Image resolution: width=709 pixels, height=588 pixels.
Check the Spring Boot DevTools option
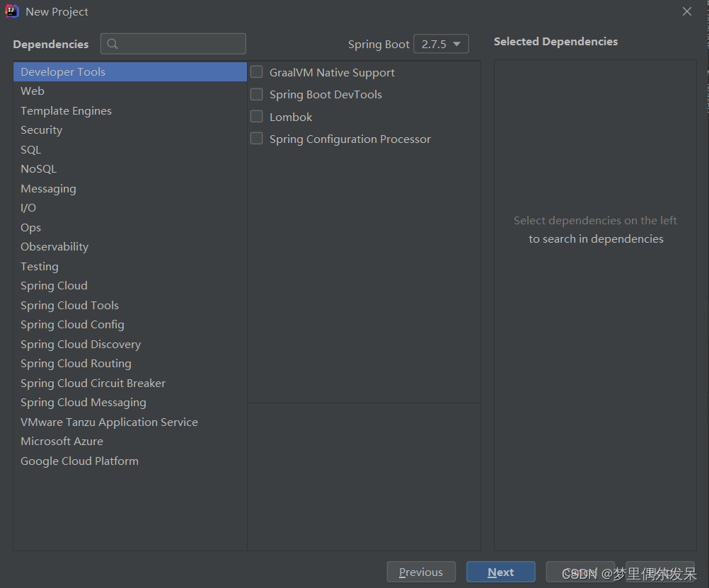pyautogui.click(x=256, y=94)
